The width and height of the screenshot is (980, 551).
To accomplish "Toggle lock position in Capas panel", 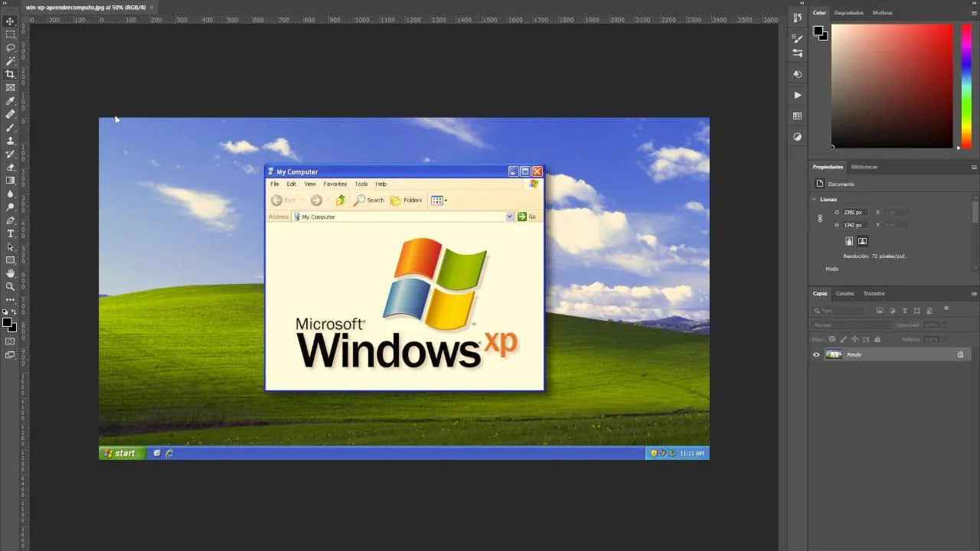I will [x=854, y=339].
